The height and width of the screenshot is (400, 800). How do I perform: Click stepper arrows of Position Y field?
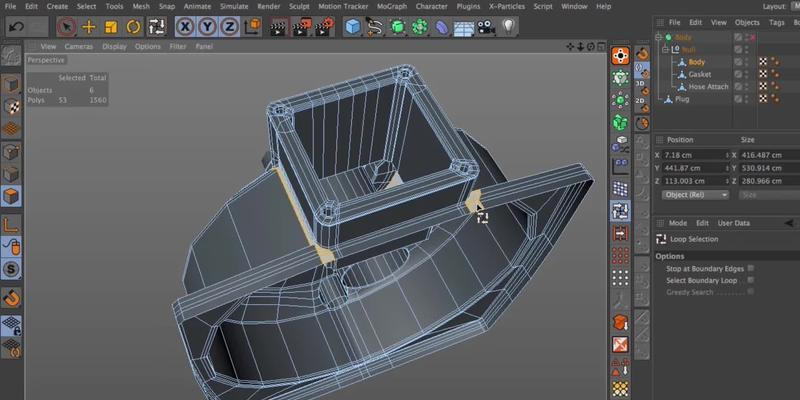(x=728, y=168)
